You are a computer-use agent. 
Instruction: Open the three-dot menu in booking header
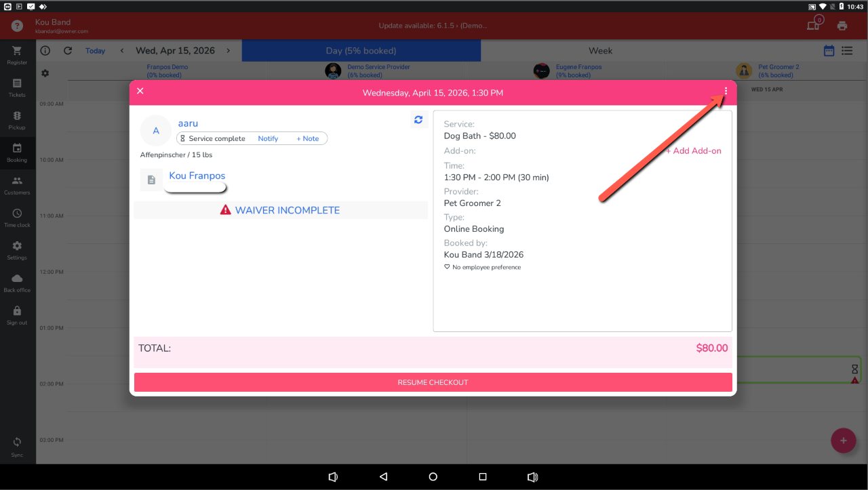point(726,91)
